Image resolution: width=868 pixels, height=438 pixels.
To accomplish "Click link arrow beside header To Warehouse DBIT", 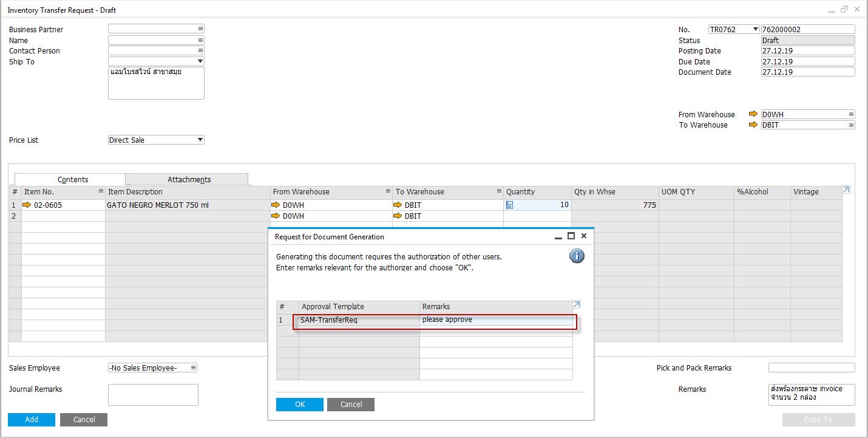I will [753, 125].
